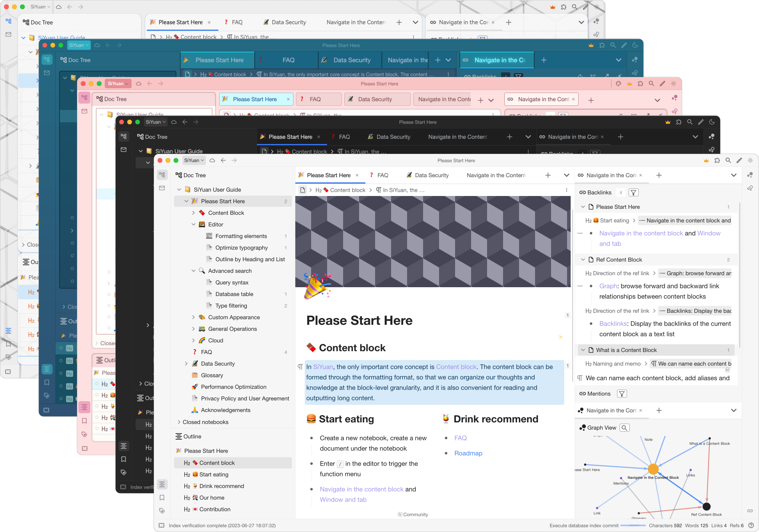The image size is (759, 532).
Task: Toggle the sun theme mode in frontmost window
Action: click(x=750, y=160)
